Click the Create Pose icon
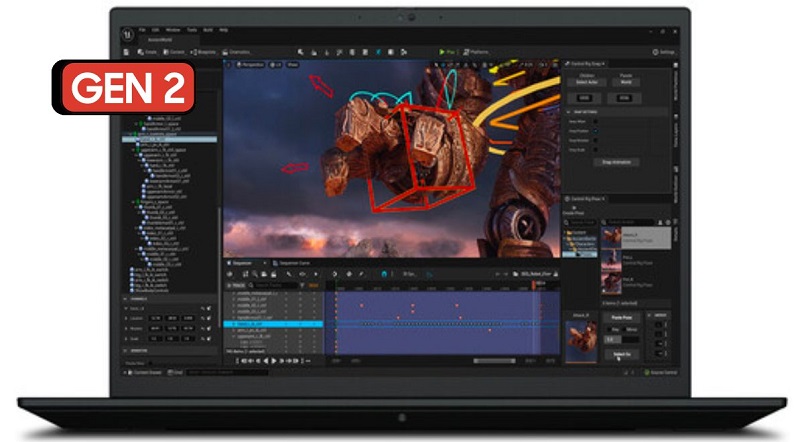Image resolution: width=800 pixels, height=442 pixels. point(573,210)
